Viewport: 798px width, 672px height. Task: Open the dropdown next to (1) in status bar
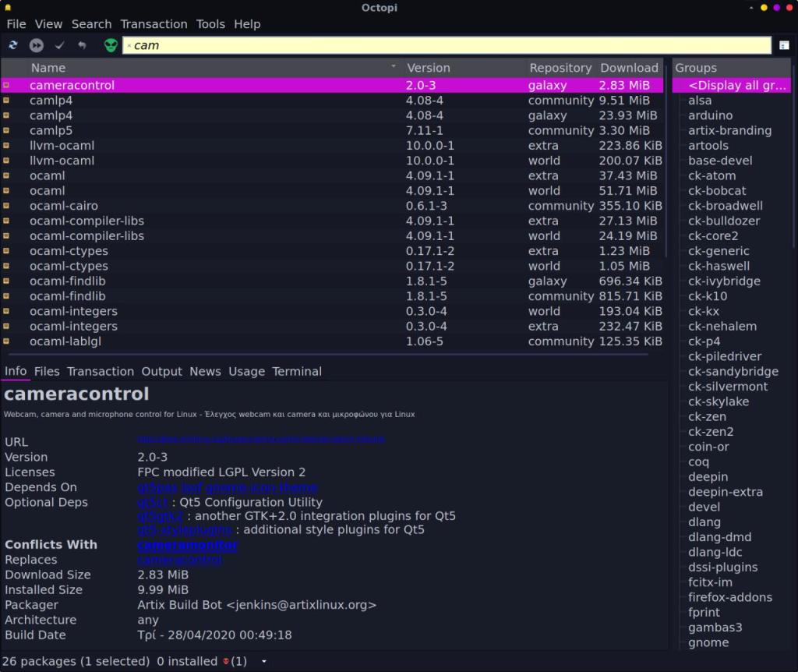[262, 661]
